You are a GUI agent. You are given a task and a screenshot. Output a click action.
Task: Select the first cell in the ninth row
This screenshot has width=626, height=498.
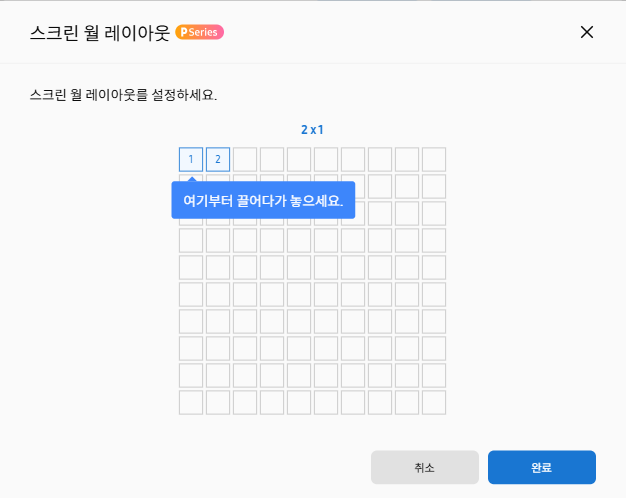pos(191,375)
